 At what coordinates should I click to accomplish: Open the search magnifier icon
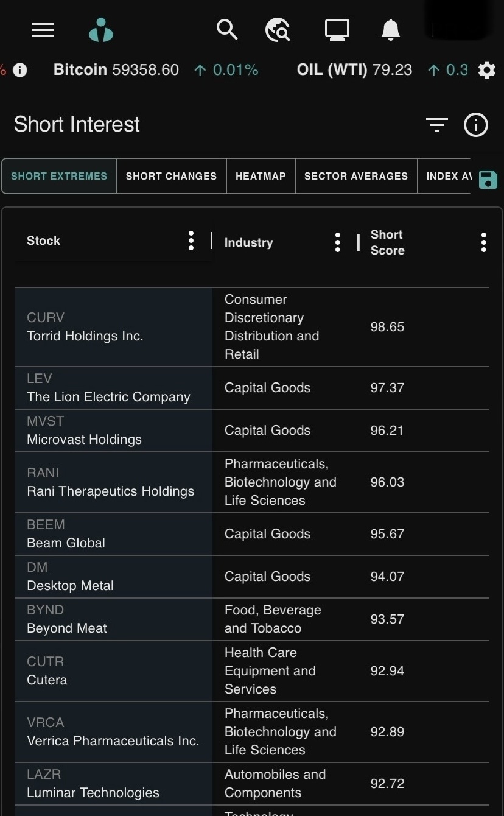[x=227, y=29]
